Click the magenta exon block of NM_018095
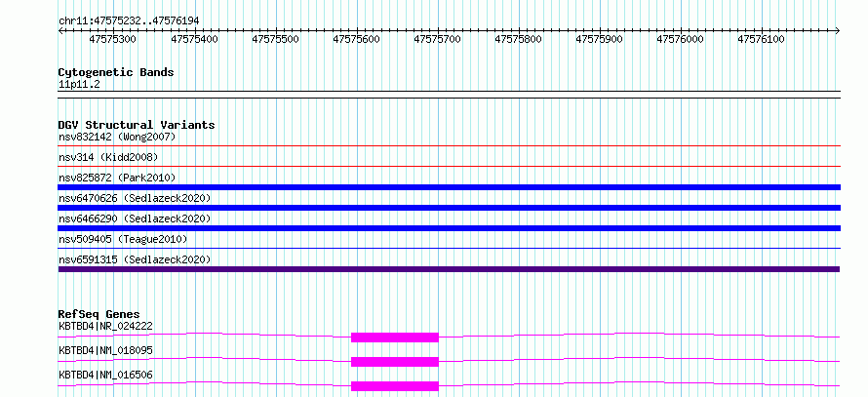This screenshot has height=397, width=868. pyautogui.click(x=395, y=362)
